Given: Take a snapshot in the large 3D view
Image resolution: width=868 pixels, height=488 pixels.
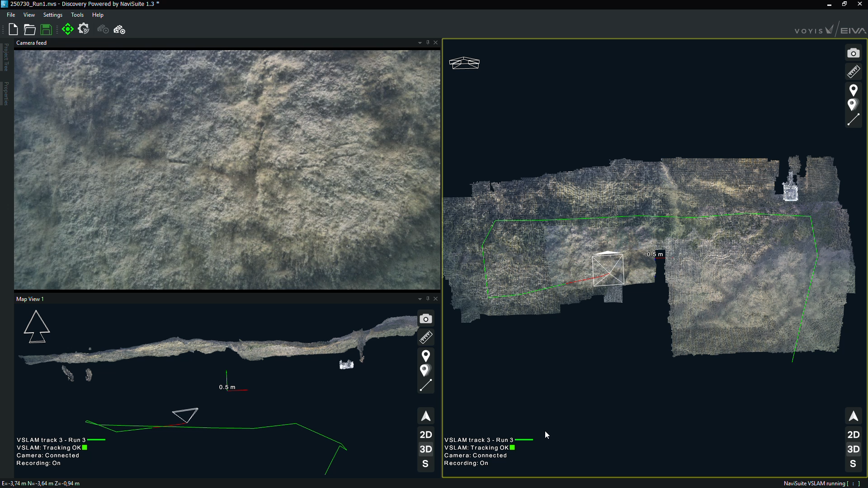Looking at the screenshot, I should point(853,53).
